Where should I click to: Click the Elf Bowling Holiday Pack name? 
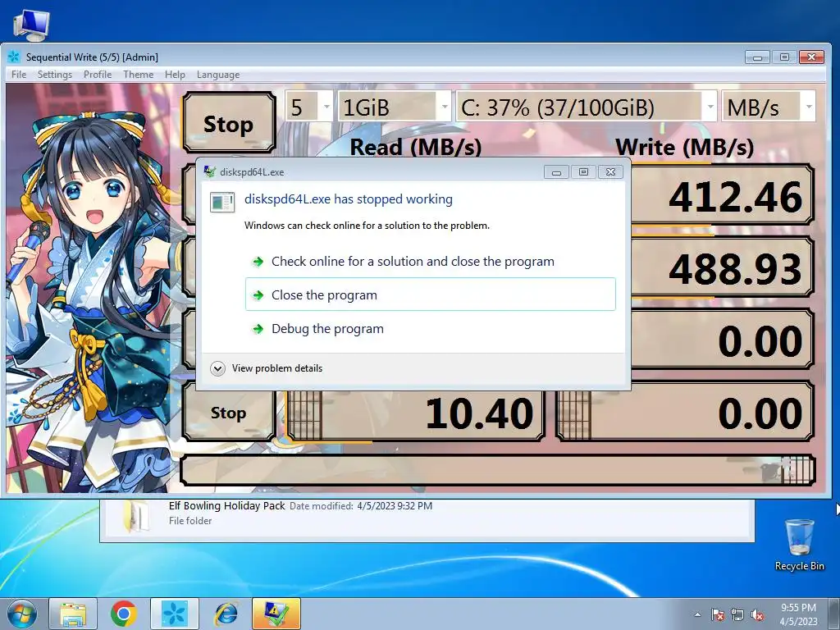(x=226, y=505)
